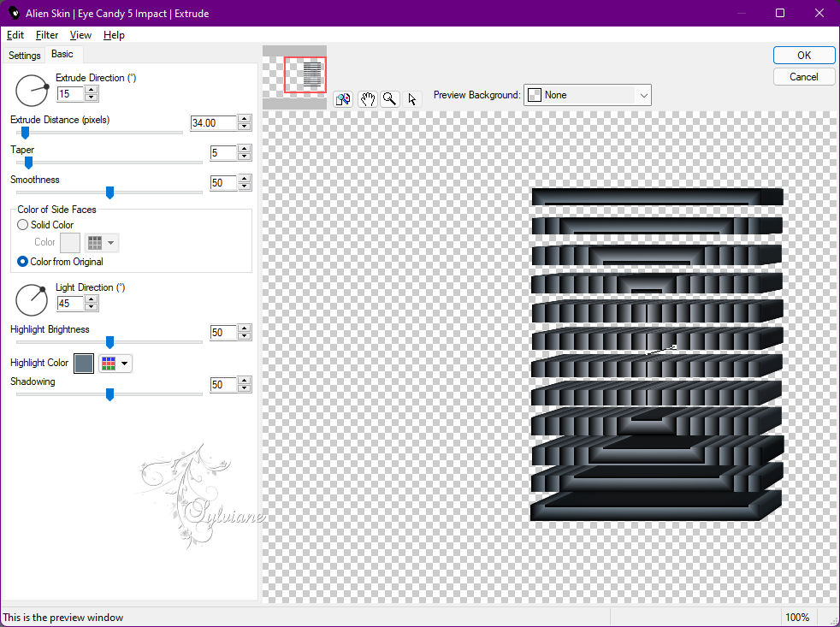Click the Light Direction value field
This screenshot has height=627, width=840.
pos(70,304)
